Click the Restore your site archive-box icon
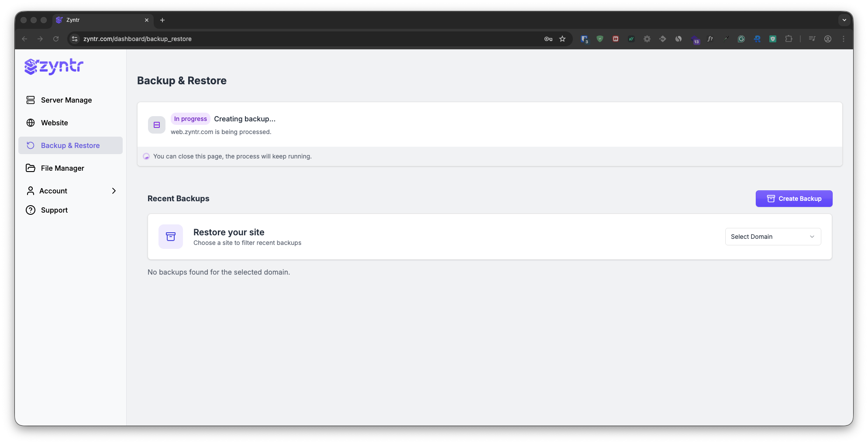The width and height of the screenshot is (868, 444). pyautogui.click(x=170, y=236)
